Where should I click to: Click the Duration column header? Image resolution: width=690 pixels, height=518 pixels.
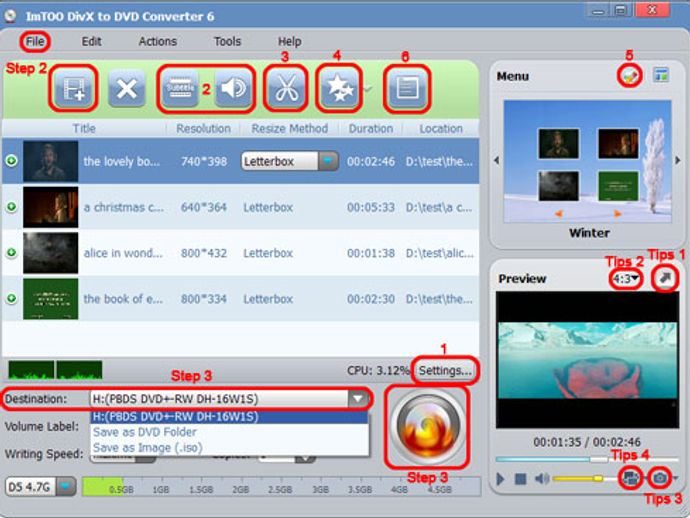point(371,129)
